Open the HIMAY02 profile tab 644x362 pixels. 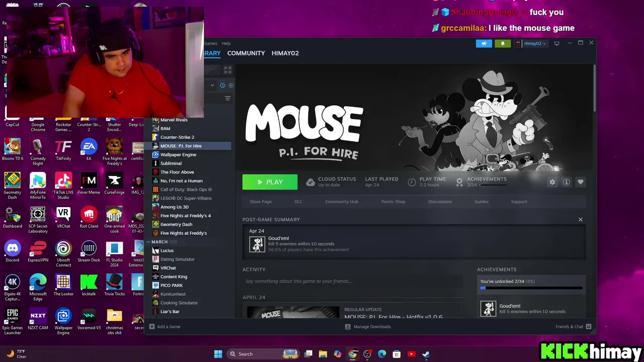tap(285, 53)
